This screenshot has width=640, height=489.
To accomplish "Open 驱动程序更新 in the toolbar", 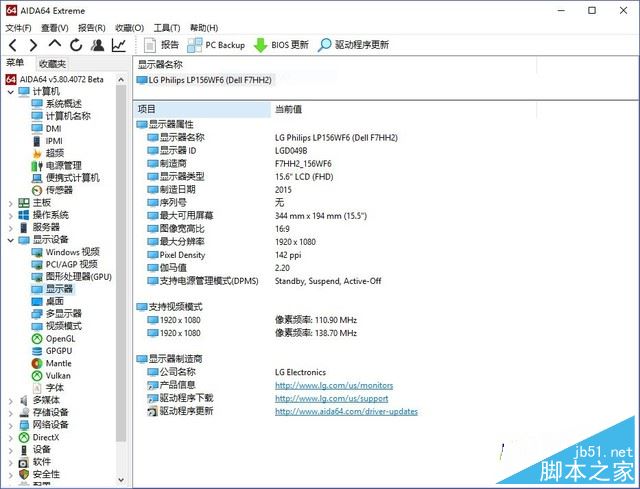I will [x=353, y=45].
